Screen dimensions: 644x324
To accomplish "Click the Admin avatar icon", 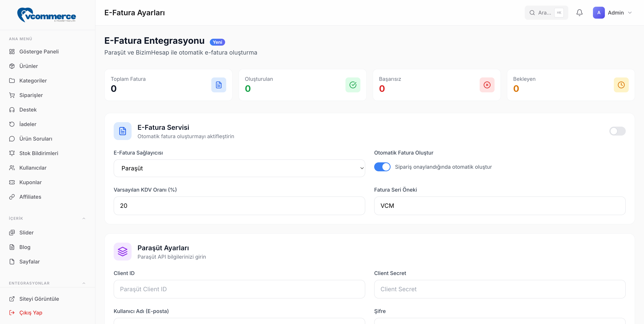I will [x=599, y=12].
